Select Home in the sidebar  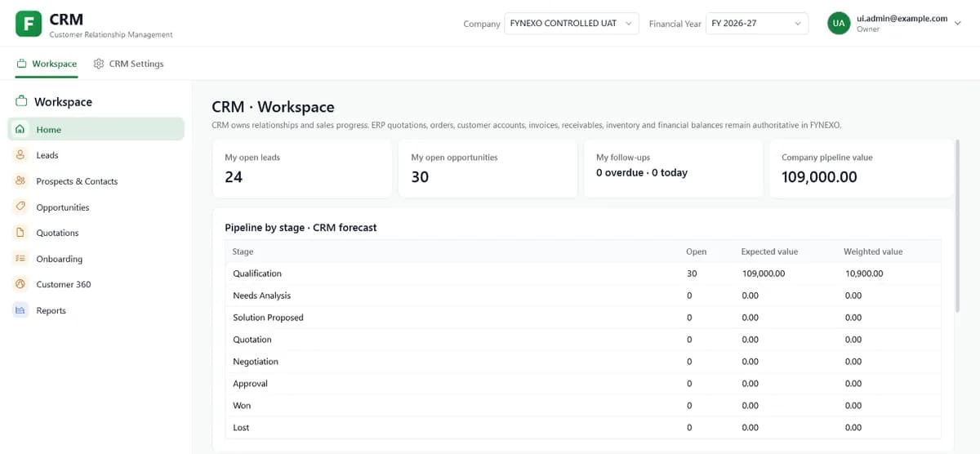[96, 129]
